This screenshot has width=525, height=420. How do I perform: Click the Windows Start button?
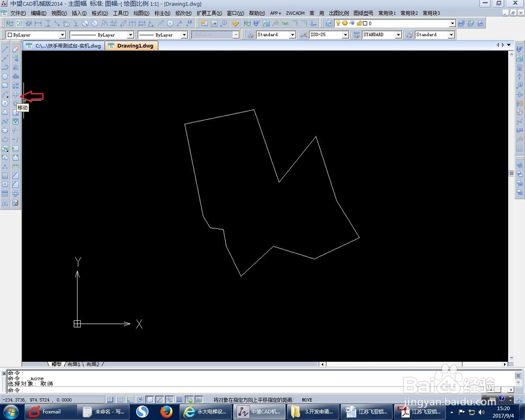(x=12, y=412)
